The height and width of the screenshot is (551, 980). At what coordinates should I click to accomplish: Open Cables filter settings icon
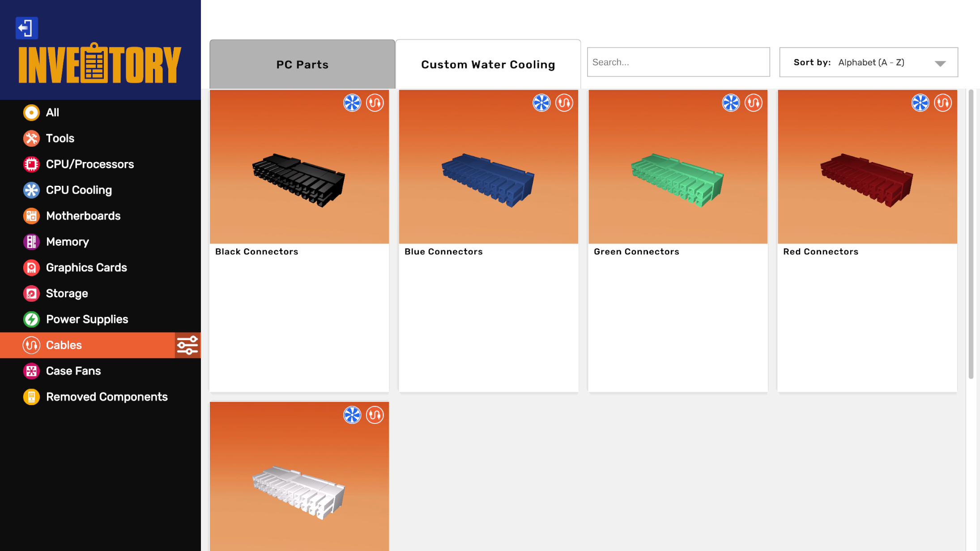pyautogui.click(x=187, y=345)
